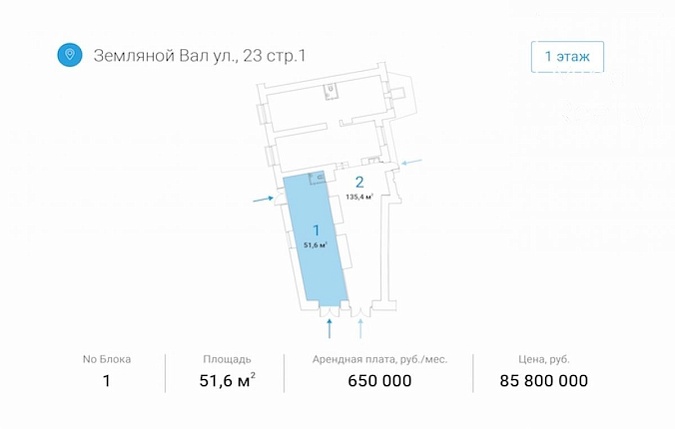
Task: Click the dark blue bottom entrance arrow
Action: tap(330, 329)
